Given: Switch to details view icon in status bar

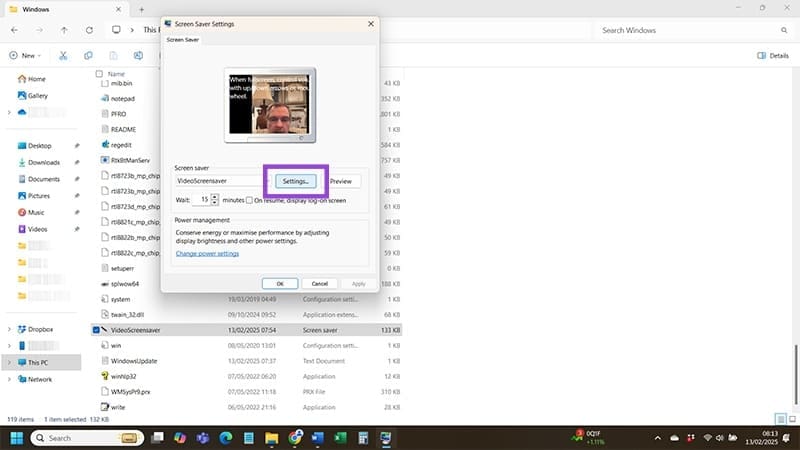Looking at the screenshot, I should coord(781,419).
